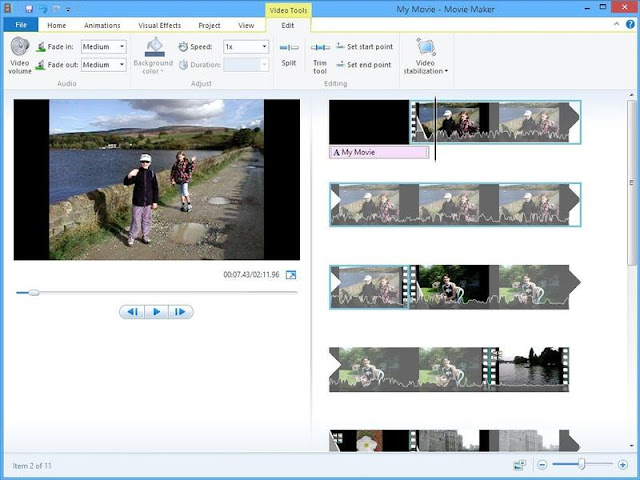Open Customize Quick Access Toolbar arrow
Viewport: 640px width, 480px height.
(x=68, y=9)
